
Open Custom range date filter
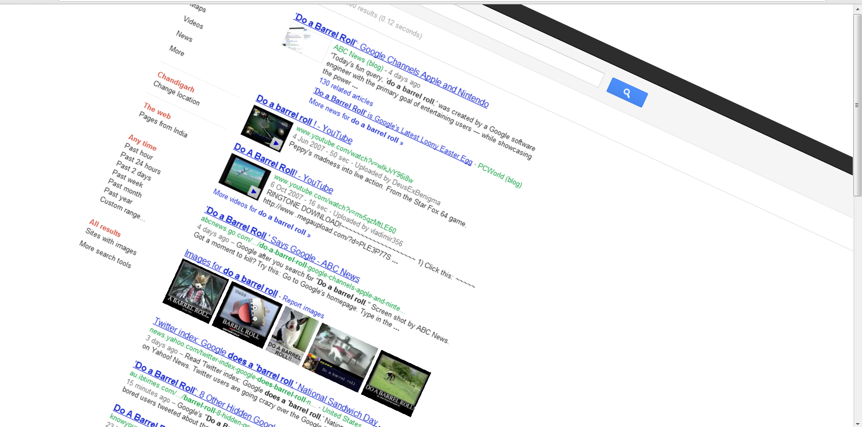123,208
